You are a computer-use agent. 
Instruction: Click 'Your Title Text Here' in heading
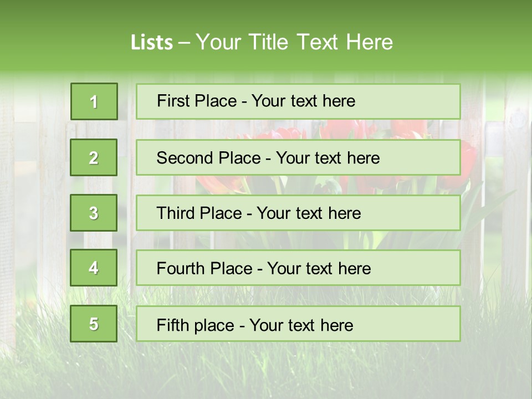click(x=294, y=42)
